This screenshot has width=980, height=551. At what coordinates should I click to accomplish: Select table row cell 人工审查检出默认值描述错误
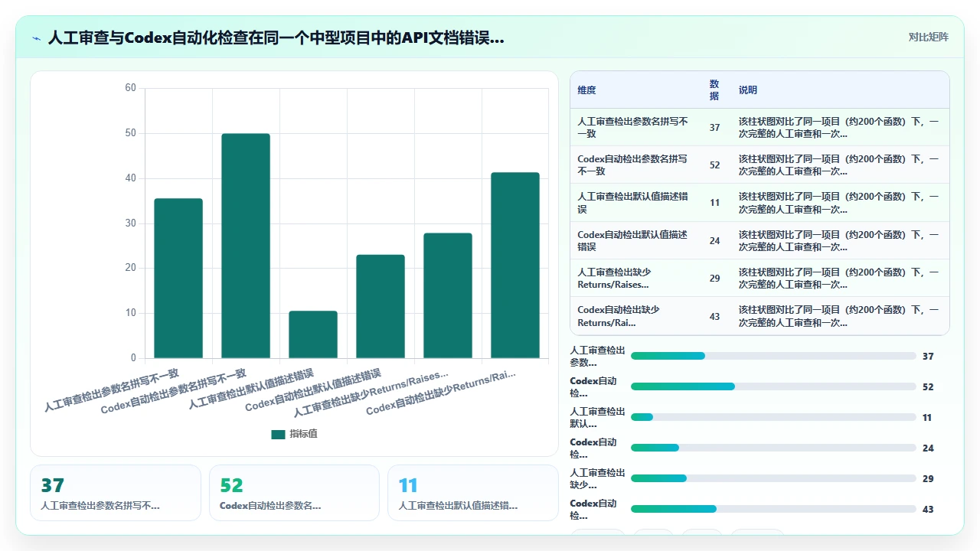tap(635, 202)
